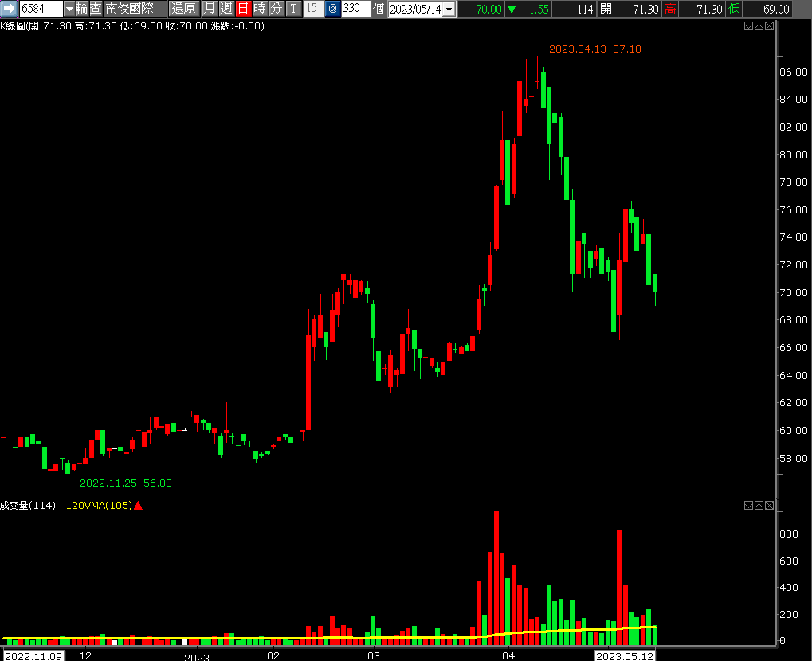Click the 2022.11.09 start date label
812x661 pixels.
(33, 656)
